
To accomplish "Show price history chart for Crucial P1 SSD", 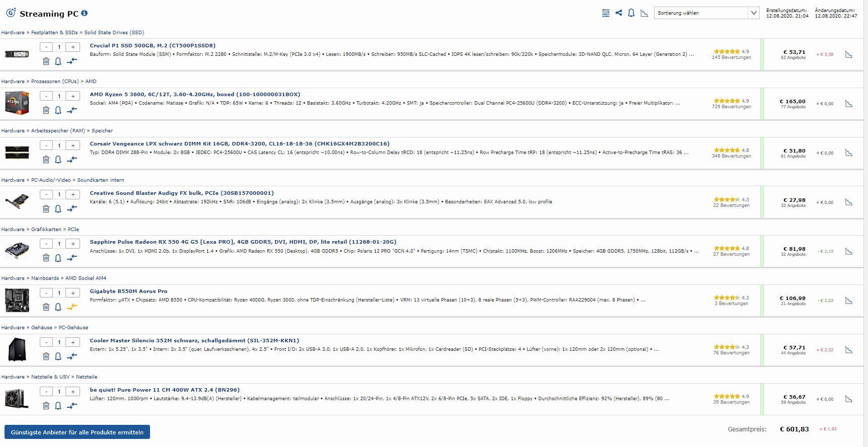I will point(848,54).
